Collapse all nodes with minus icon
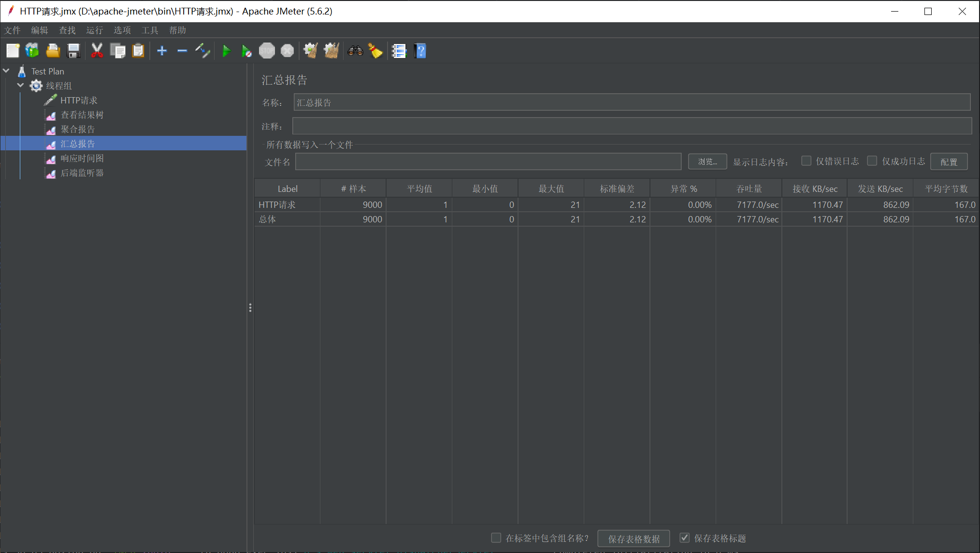The height and width of the screenshot is (553, 980). pos(182,51)
